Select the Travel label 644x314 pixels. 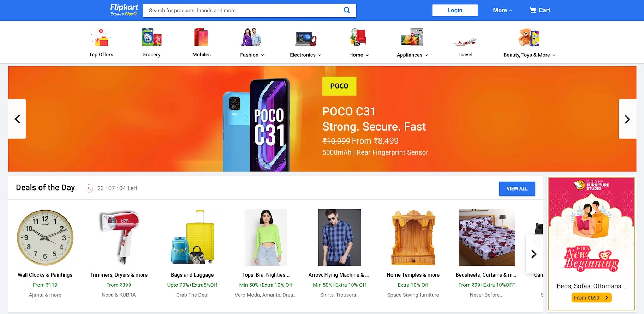point(465,55)
